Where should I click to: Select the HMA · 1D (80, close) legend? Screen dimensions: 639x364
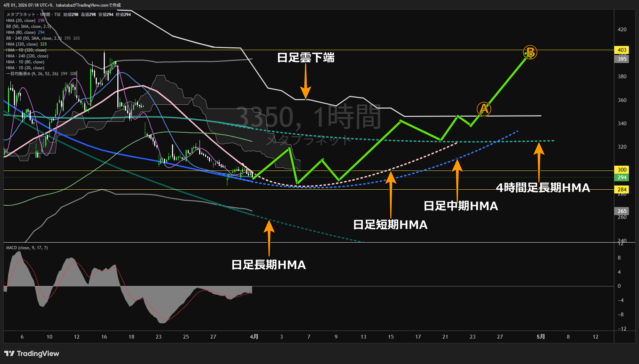pos(25,62)
